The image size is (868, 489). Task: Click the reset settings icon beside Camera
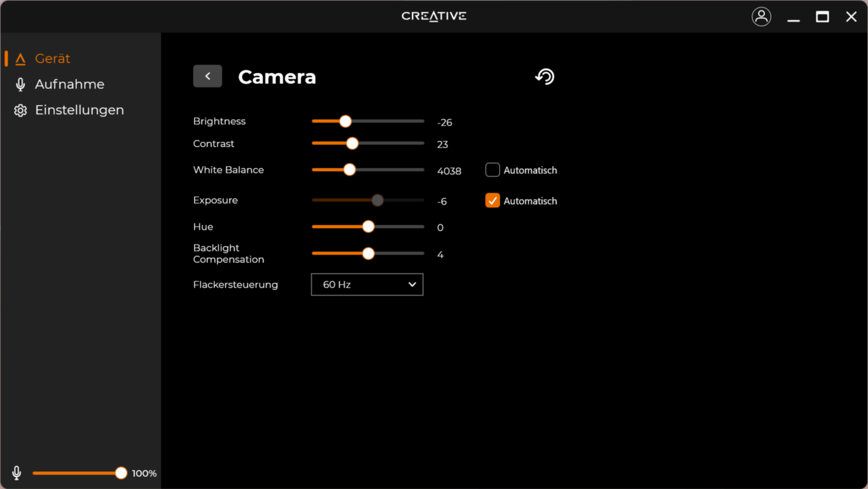(544, 77)
